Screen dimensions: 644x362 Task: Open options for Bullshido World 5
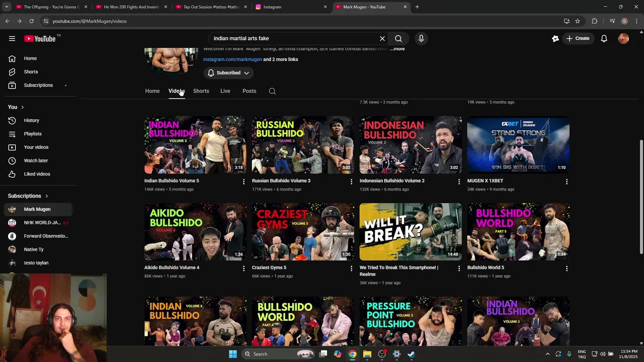pos(567,268)
